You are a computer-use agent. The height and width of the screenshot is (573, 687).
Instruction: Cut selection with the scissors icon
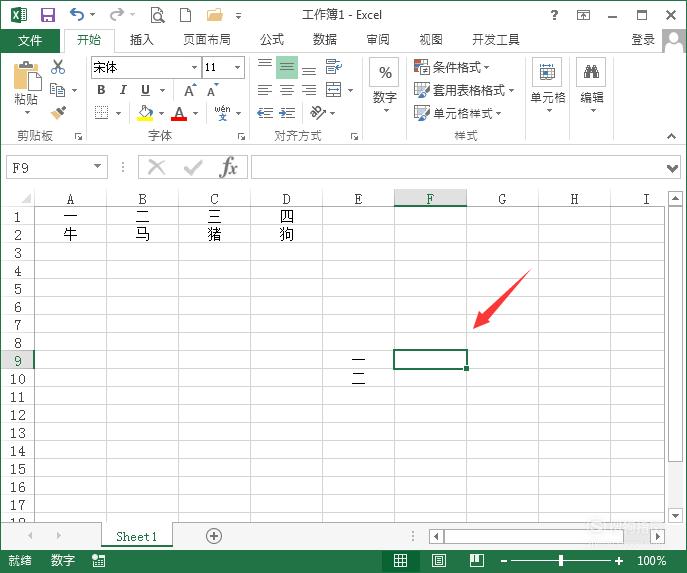pyautogui.click(x=58, y=67)
